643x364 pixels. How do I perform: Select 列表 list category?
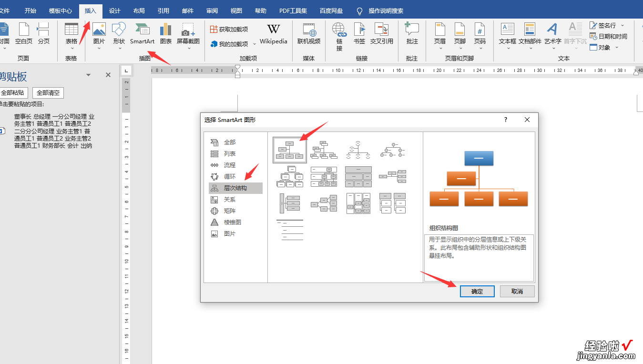pos(235,153)
